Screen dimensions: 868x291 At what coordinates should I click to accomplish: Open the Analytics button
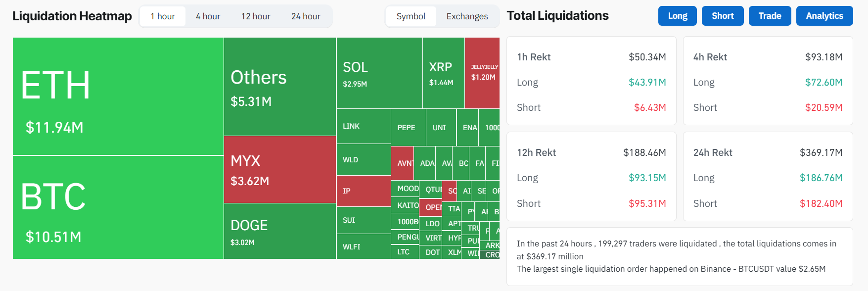click(824, 16)
